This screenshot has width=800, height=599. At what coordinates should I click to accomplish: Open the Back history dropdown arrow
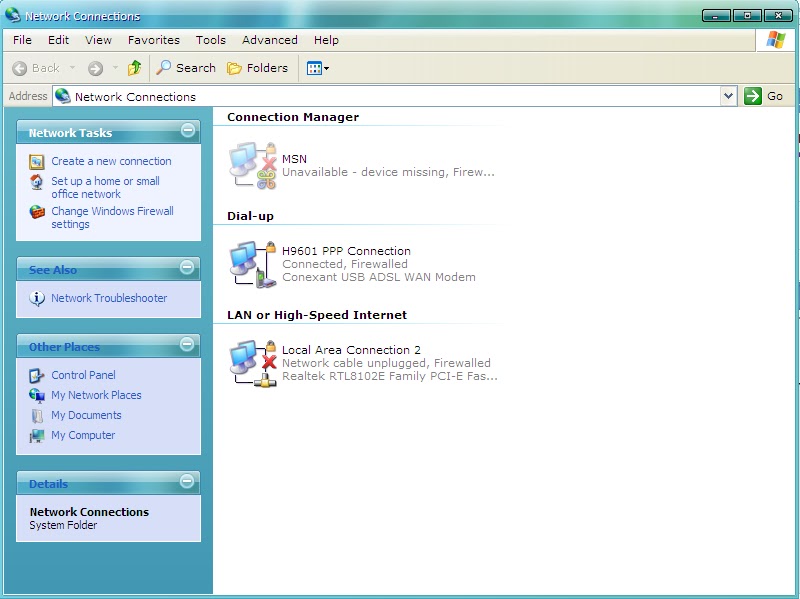pos(72,68)
